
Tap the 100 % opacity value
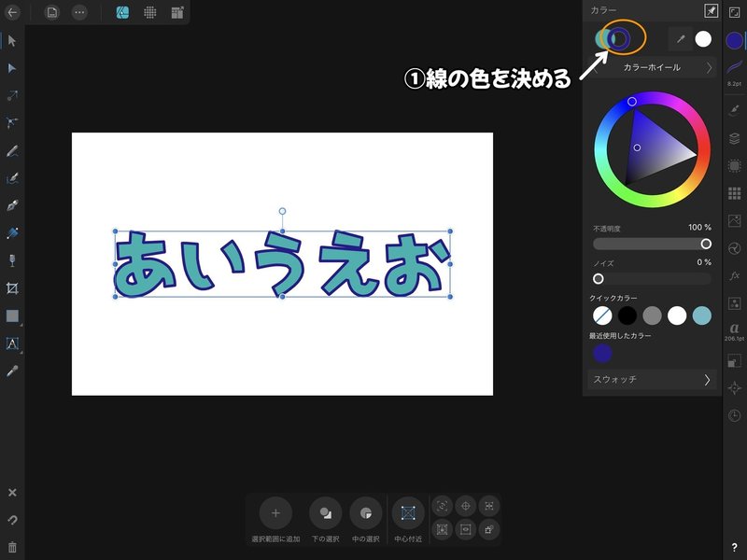pyautogui.click(x=699, y=227)
